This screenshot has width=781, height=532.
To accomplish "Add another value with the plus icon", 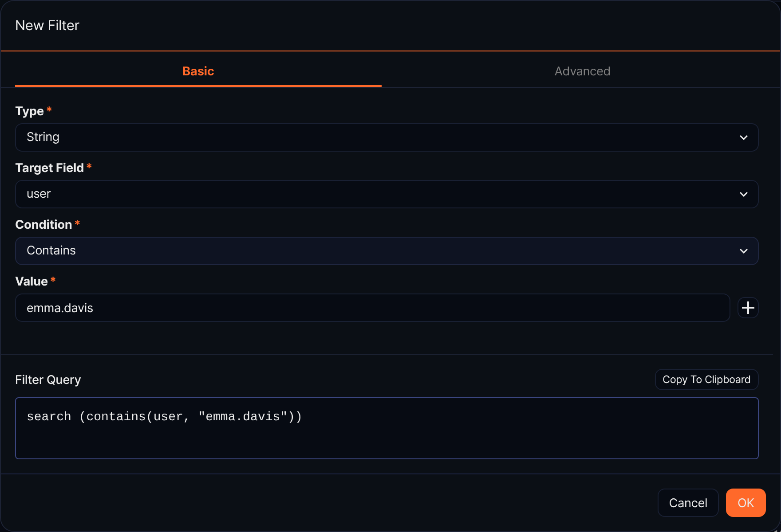I will pyautogui.click(x=748, y=308).
